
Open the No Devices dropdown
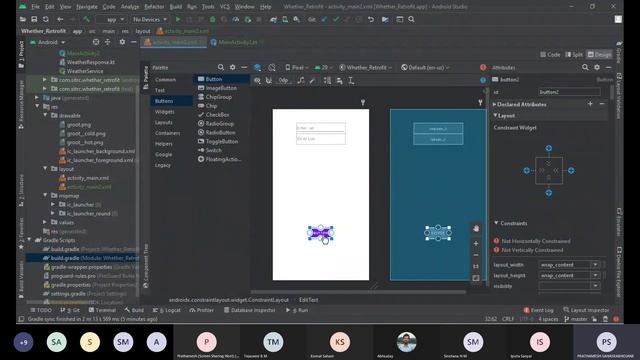coord(150,19)
